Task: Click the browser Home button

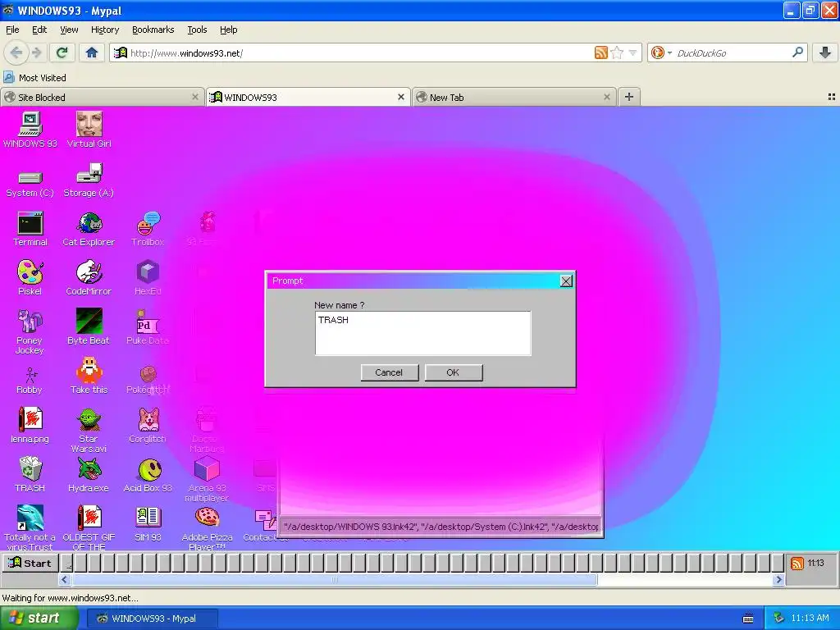Action: coord(92,52)
